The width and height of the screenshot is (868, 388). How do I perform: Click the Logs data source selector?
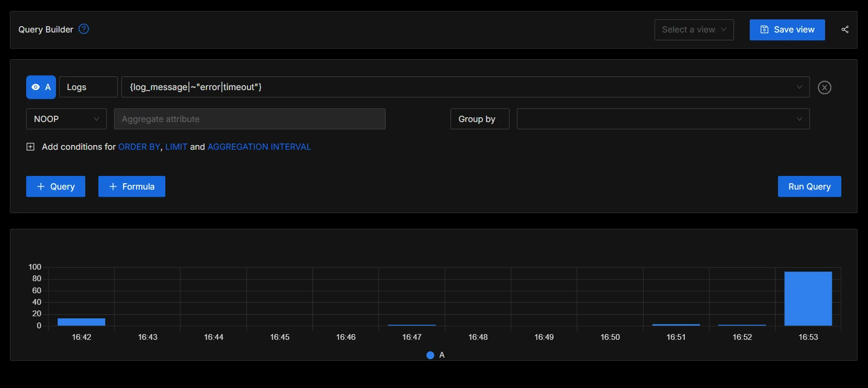pyautogui.click(x=88, y=87)
